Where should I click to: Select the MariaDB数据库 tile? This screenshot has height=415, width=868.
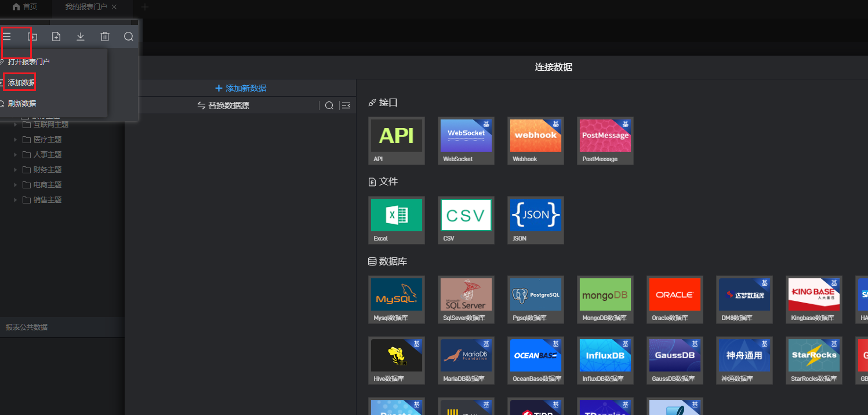click(466, 361)
